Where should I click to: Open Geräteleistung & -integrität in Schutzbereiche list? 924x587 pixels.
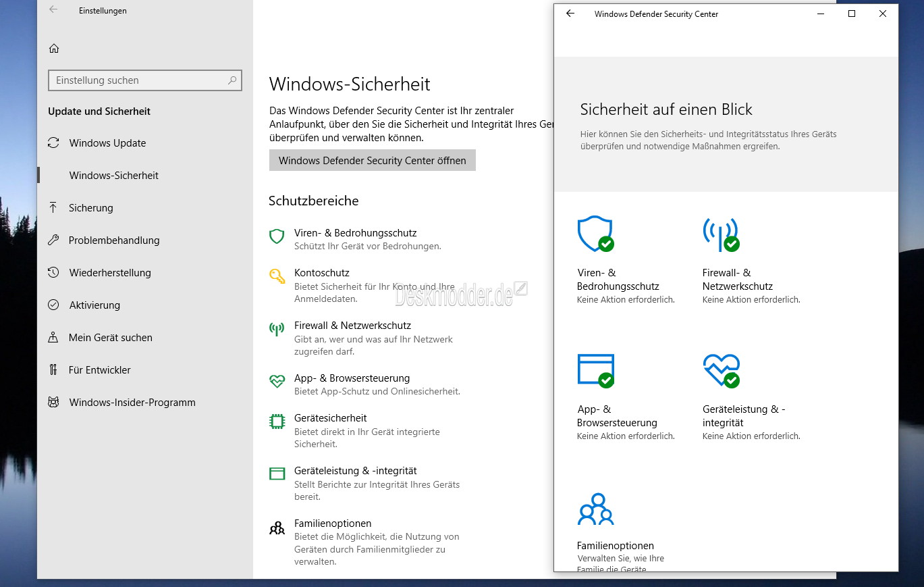coord(355,471)
